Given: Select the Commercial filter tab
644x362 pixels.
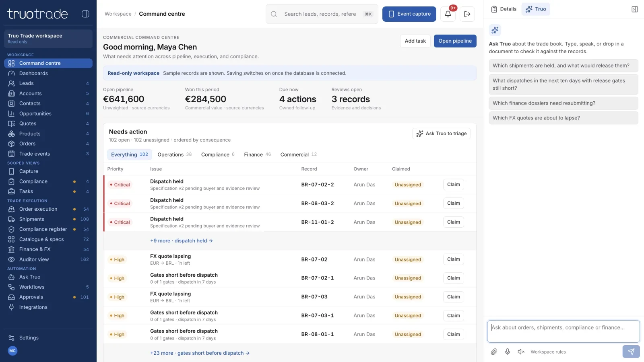Looking at the screenshot, I should pyautogui.click(x=299, y=154).
